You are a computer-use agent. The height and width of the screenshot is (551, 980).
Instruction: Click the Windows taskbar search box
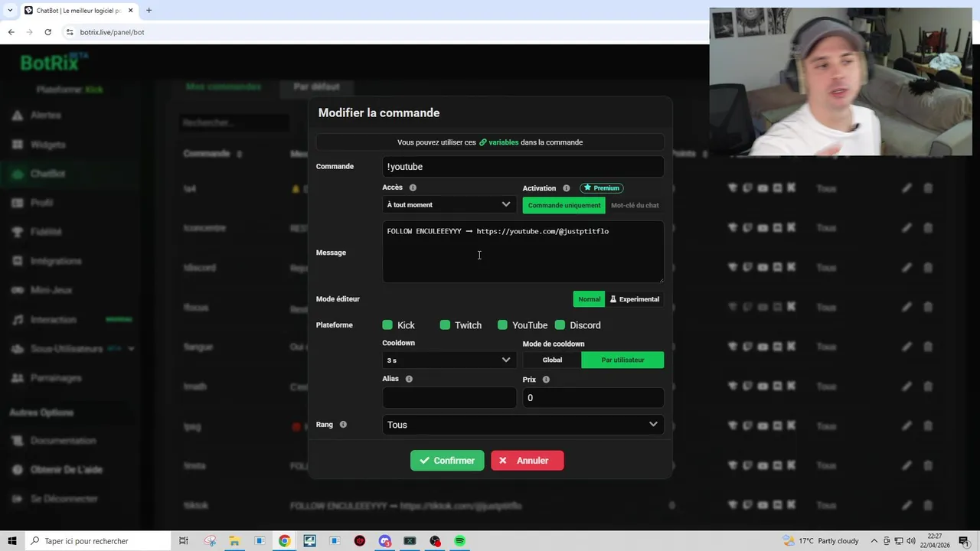tap(100, 541)
